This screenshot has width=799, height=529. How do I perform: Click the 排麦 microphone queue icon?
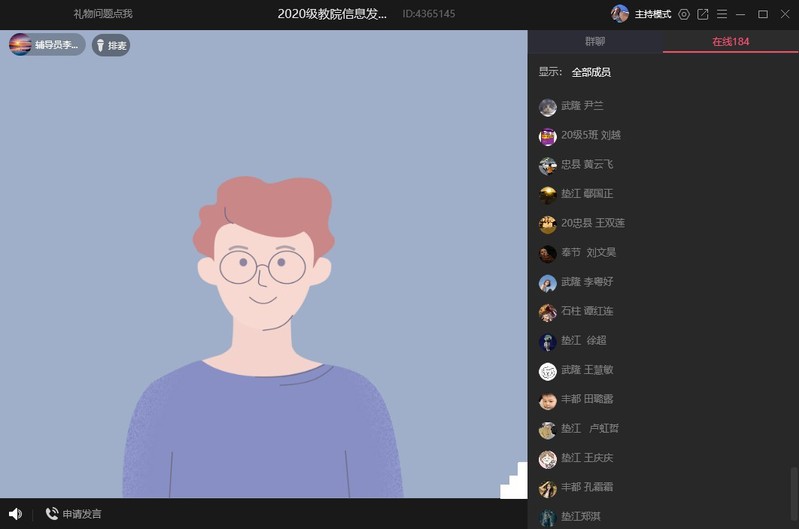tap(101, 45)
